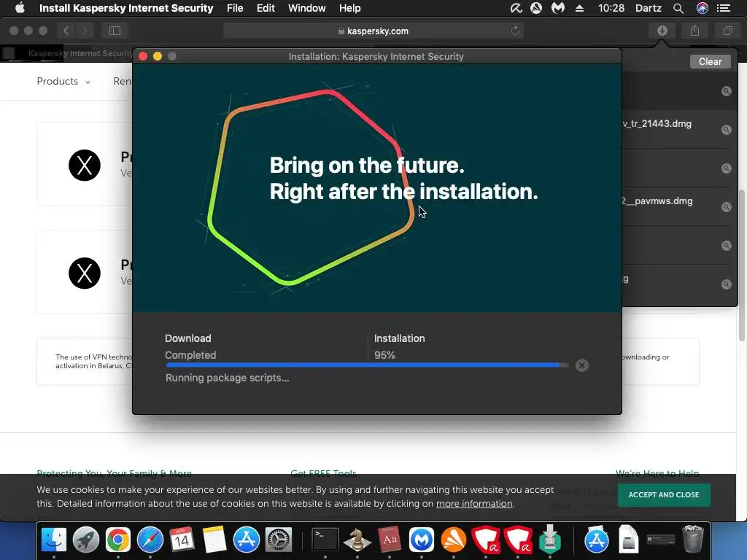Click the 'Running package scripts...' status text
Viewport: 747px width, 560px height.
tap(228, 378)
